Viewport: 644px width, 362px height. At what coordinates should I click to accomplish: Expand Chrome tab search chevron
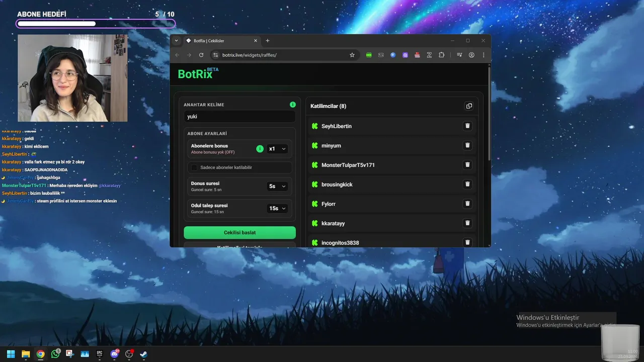pyautogui.click(x=176, y=41)
